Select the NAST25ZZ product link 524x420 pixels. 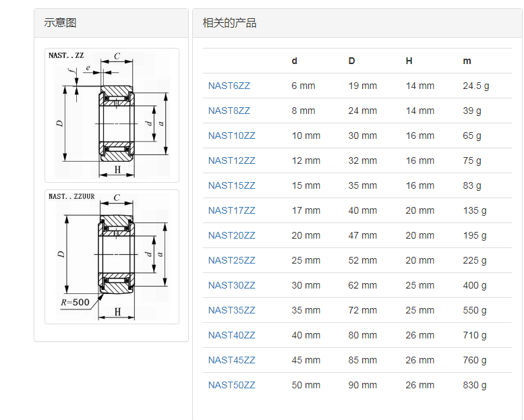231,260
